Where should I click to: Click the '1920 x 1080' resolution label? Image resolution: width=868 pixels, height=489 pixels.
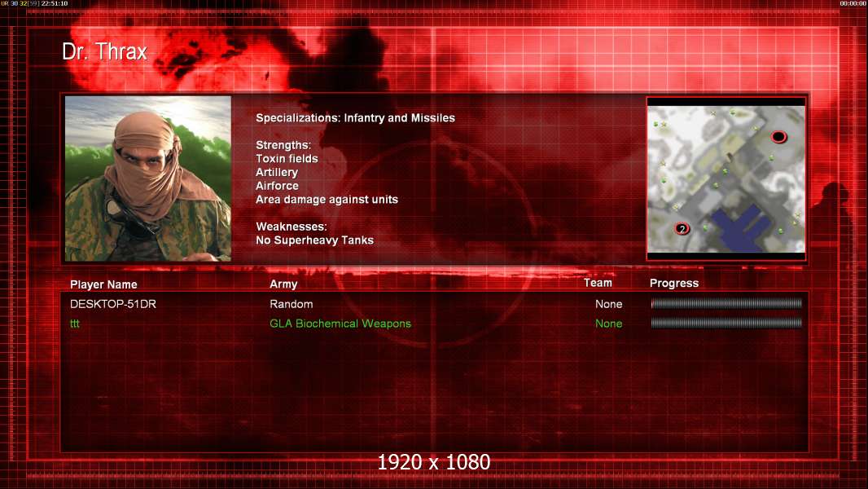tap(434, 462)
